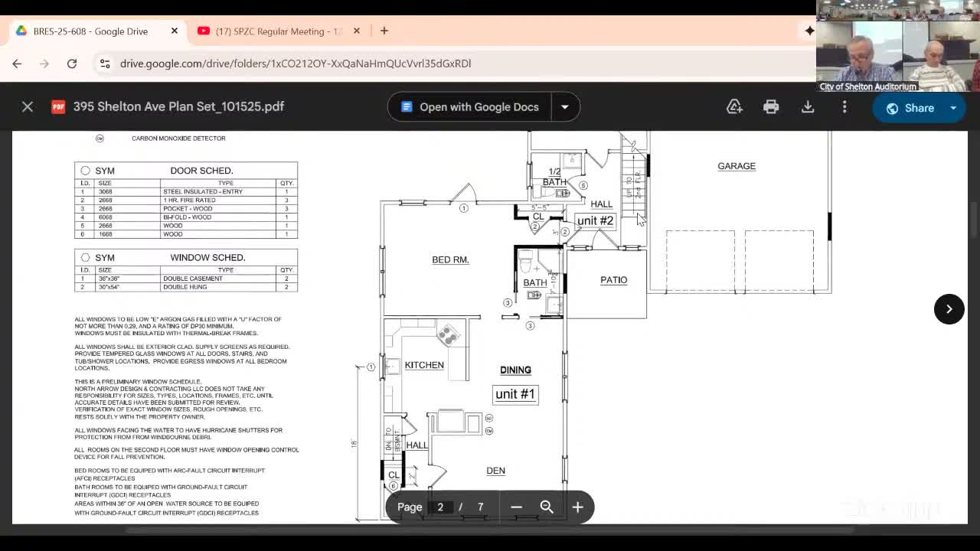Click DOUBLE CASEMENT window row

[x=186, y=279]
